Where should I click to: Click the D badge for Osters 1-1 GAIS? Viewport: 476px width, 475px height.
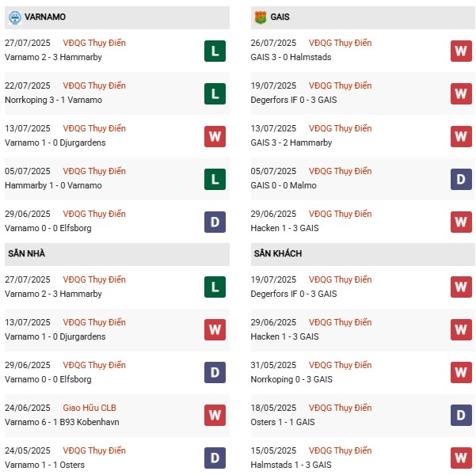pos(461,416)
